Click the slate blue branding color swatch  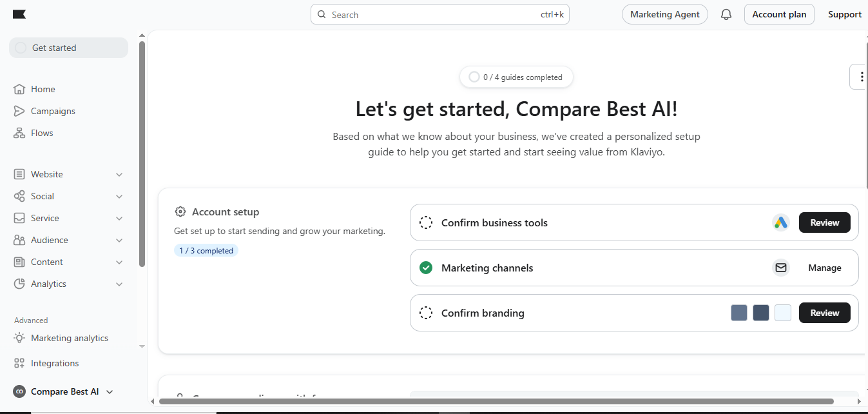click(x=739, y=313)
